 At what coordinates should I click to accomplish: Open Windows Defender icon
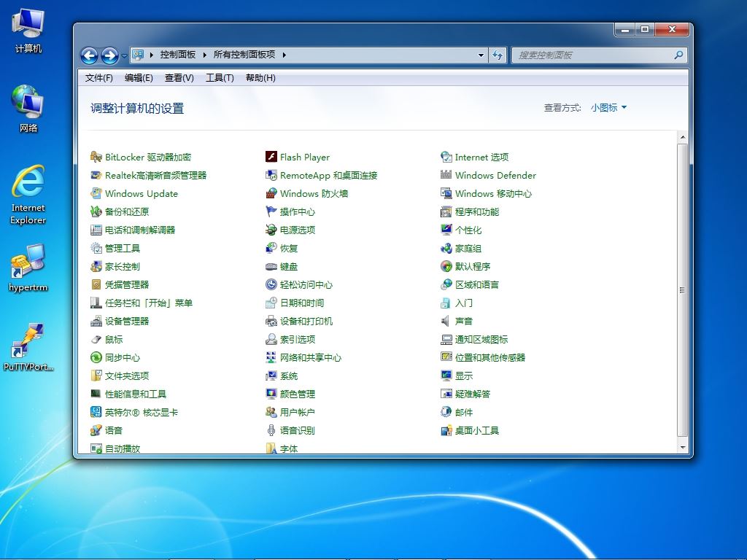446,175
